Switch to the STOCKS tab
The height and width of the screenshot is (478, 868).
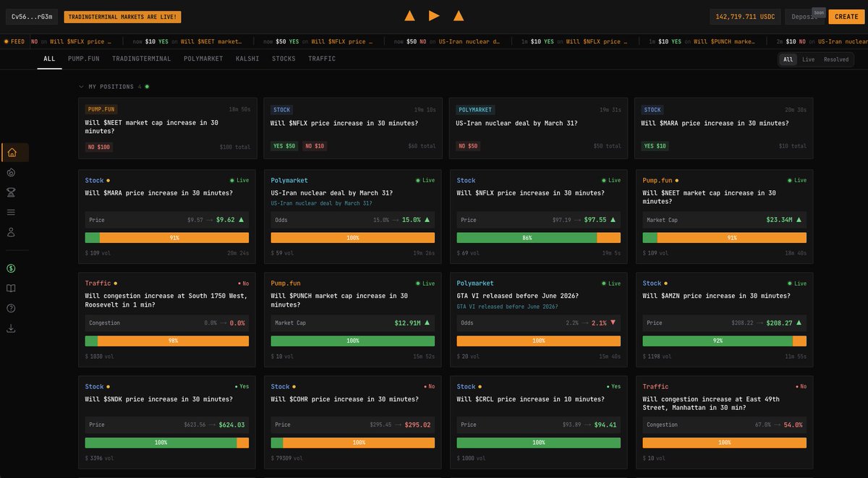coord(284,59)
